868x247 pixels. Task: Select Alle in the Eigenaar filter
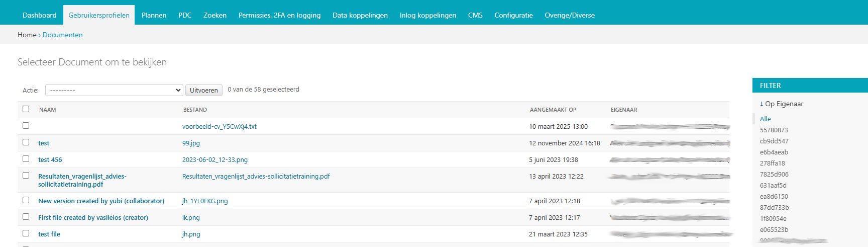tap(765, 119)
